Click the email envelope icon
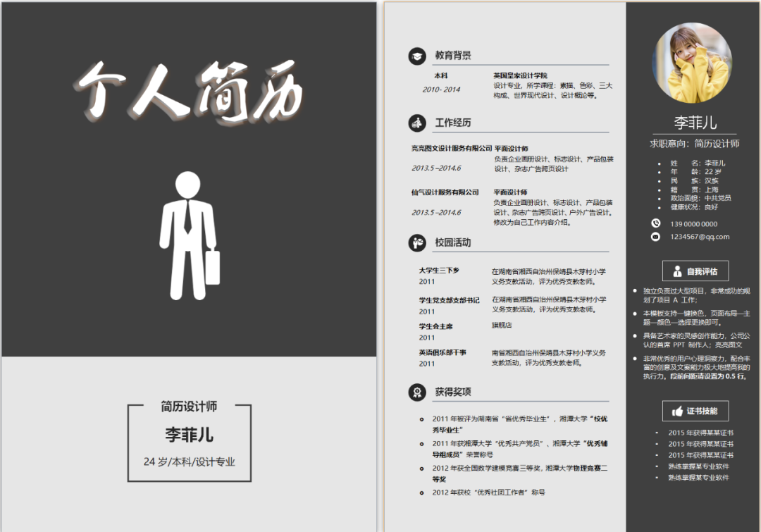This screenshot has height=532, width=761. [x=656, y=237]
